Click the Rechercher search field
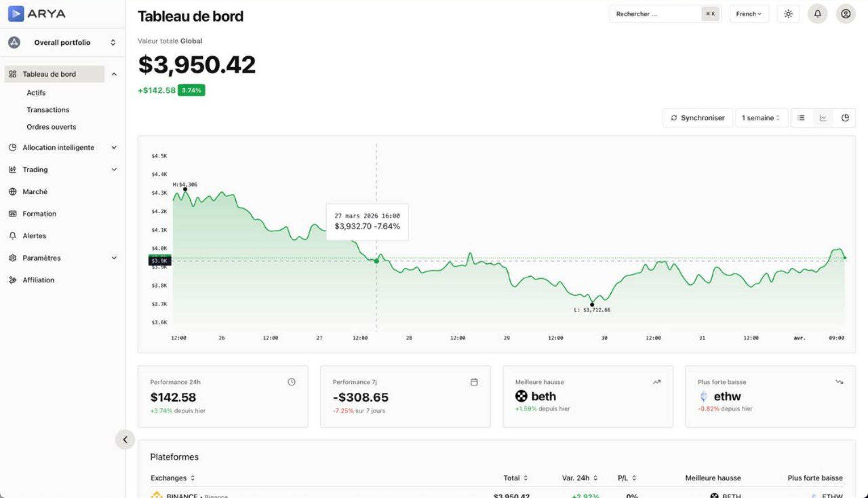868x498 pixels. coord(655,14)
